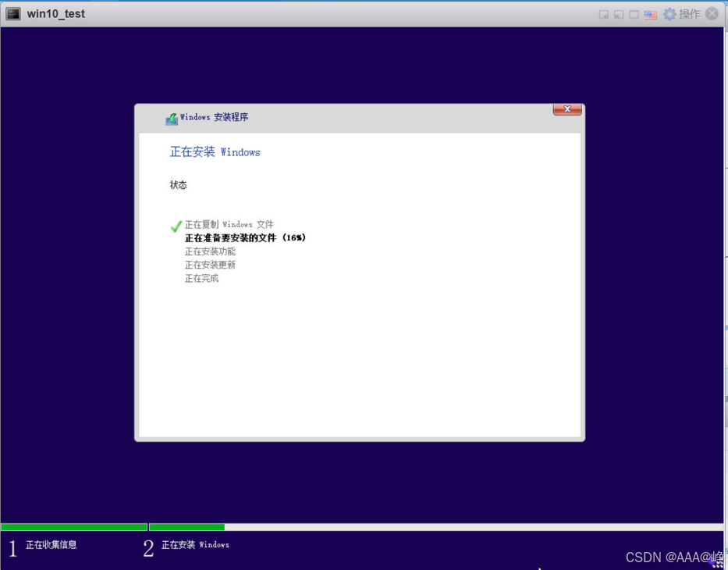Click the progress bar above step 2 正在安装 Windows

coord(436,527)
